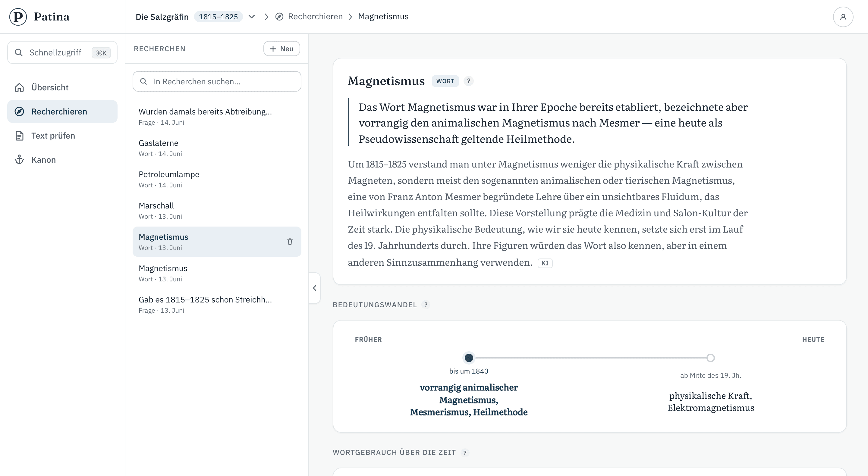Click the WORT type badge
Screen dimensions: 868x476
445,81
